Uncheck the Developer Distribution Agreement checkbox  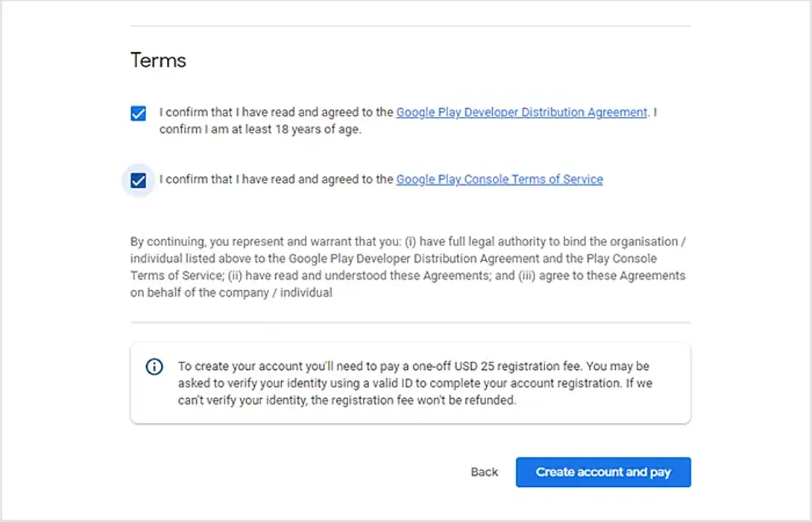tap(138, 113)
